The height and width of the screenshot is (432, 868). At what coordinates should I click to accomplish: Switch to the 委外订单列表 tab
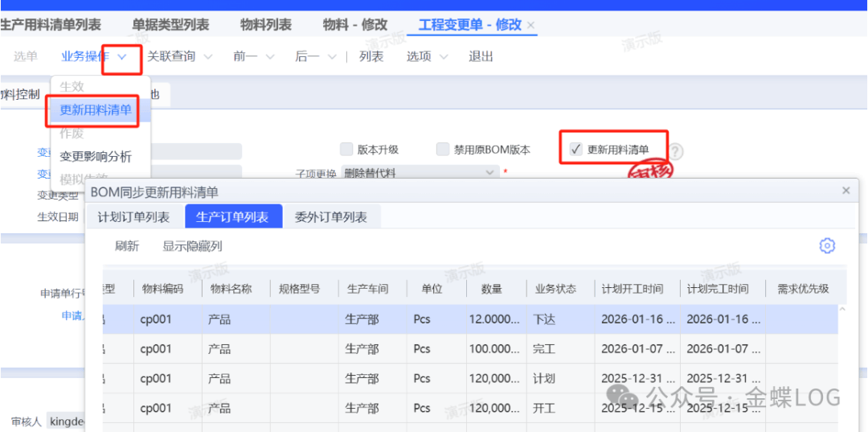[x=331, y=217]
